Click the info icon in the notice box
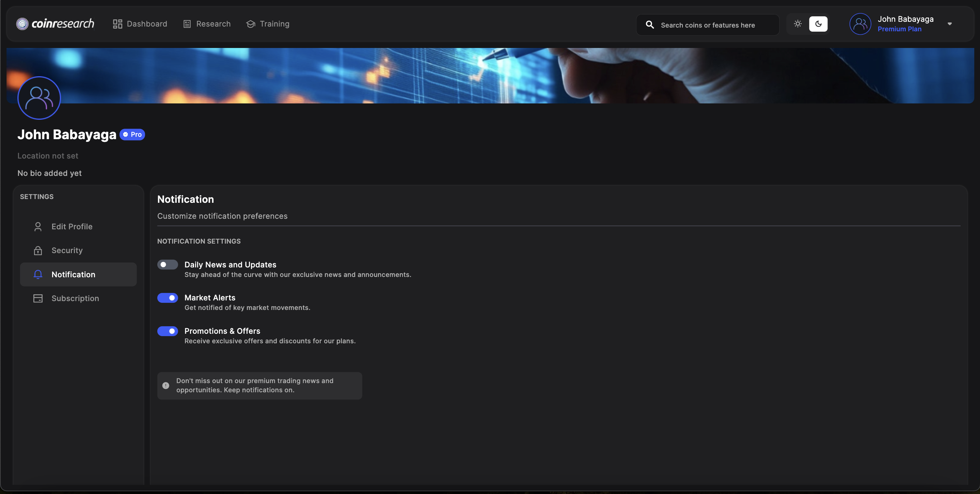Screen dimensions: 980x494 click(165, 385)
